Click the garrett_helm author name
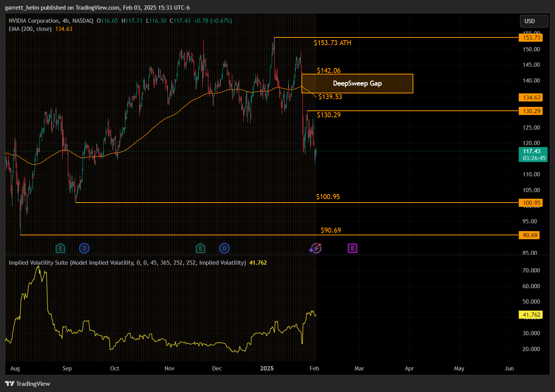The width and height of the screenshot is (555, 392). tap(22, 8)
